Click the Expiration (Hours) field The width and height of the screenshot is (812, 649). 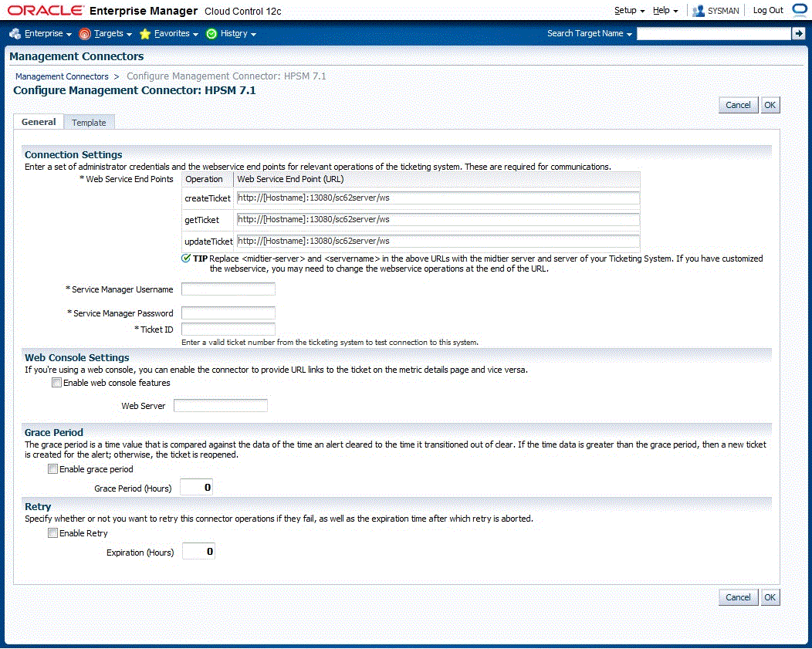tap(199, 552)
